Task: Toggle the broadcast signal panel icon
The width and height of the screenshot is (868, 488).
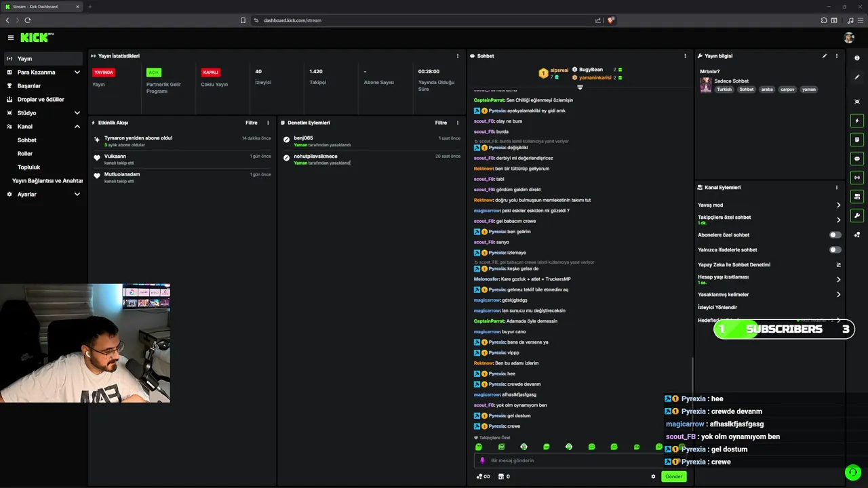Action: coord(857,178)
